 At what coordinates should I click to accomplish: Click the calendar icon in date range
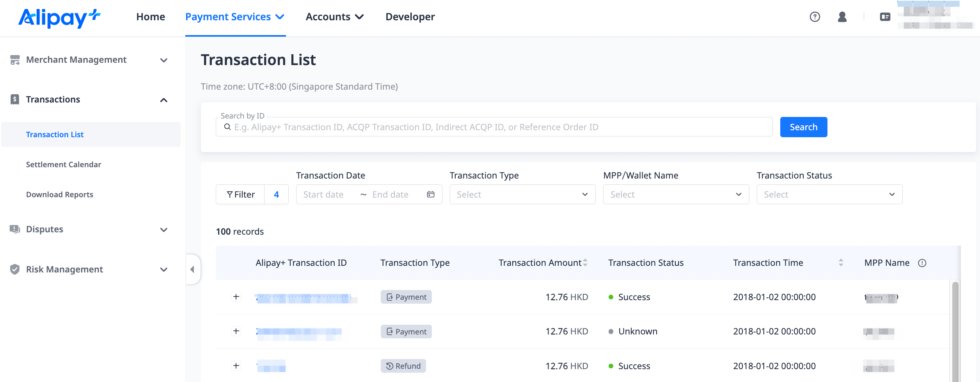click(x=431, y=195)
